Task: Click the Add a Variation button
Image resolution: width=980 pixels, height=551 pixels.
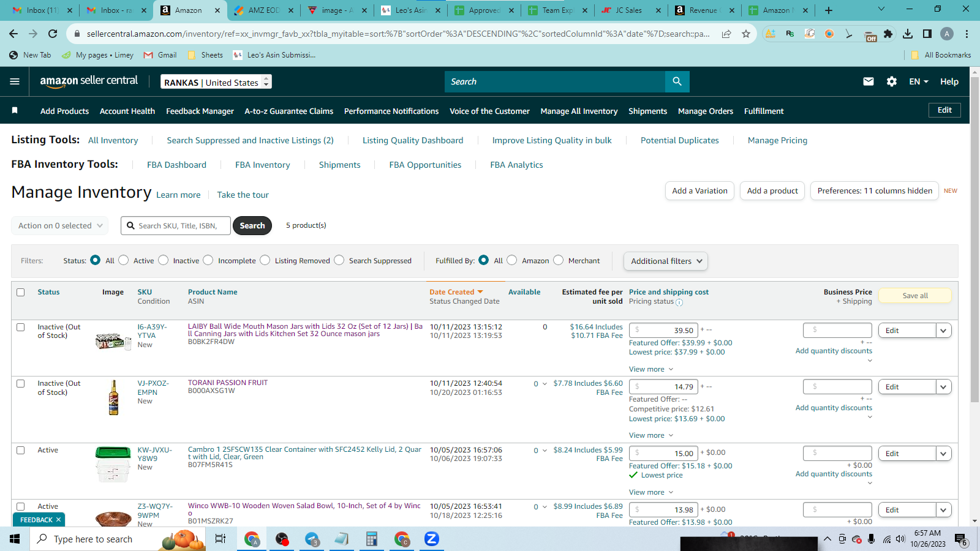Action: coord(699,191)
